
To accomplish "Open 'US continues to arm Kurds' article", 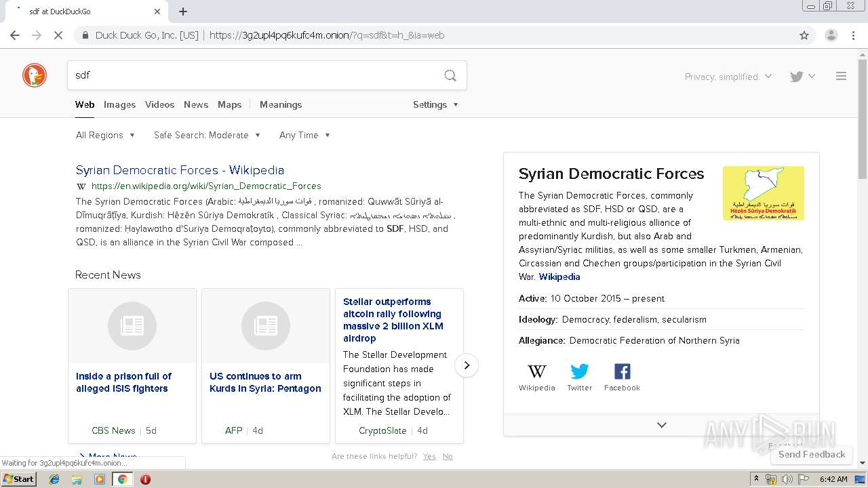I will coord(265,382).
